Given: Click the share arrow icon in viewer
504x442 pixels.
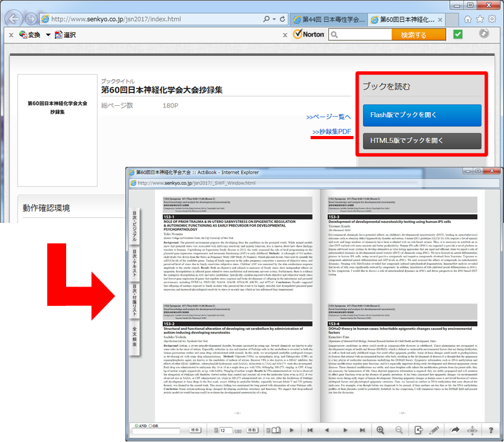Looking at the screenshot, I should click(x=455, y=430).
